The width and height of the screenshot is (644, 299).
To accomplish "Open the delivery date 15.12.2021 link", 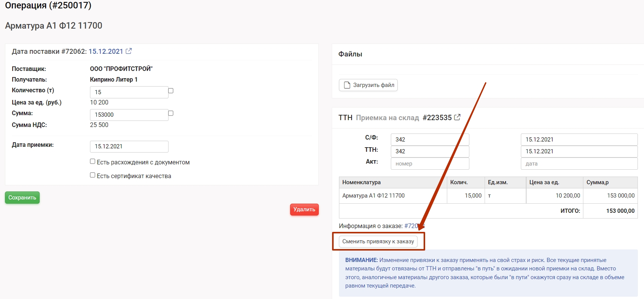I will (106, 51).
